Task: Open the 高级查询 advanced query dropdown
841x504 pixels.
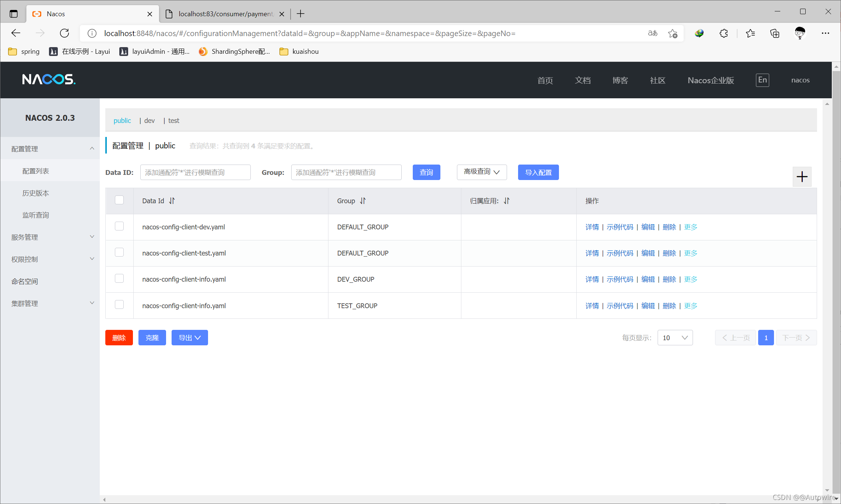Action: (x=482, y=172)
